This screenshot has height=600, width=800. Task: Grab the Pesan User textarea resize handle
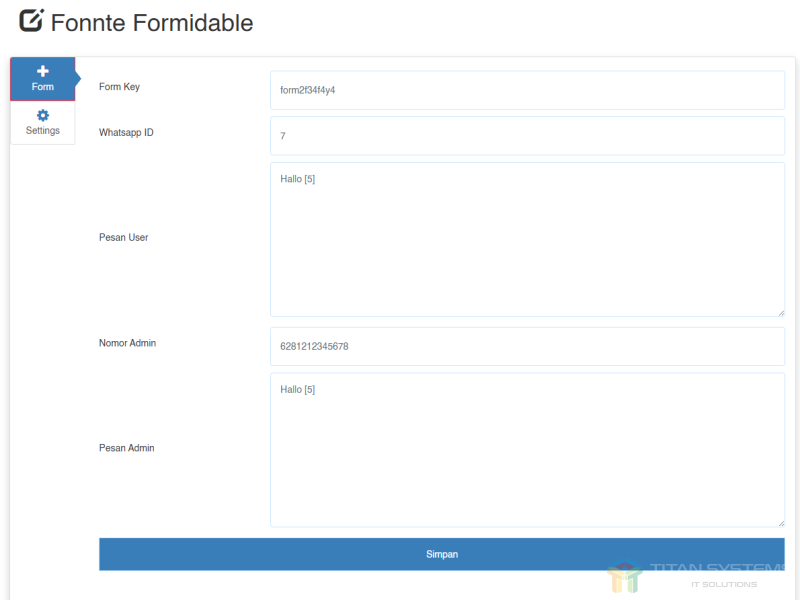[x=780, y=312]
